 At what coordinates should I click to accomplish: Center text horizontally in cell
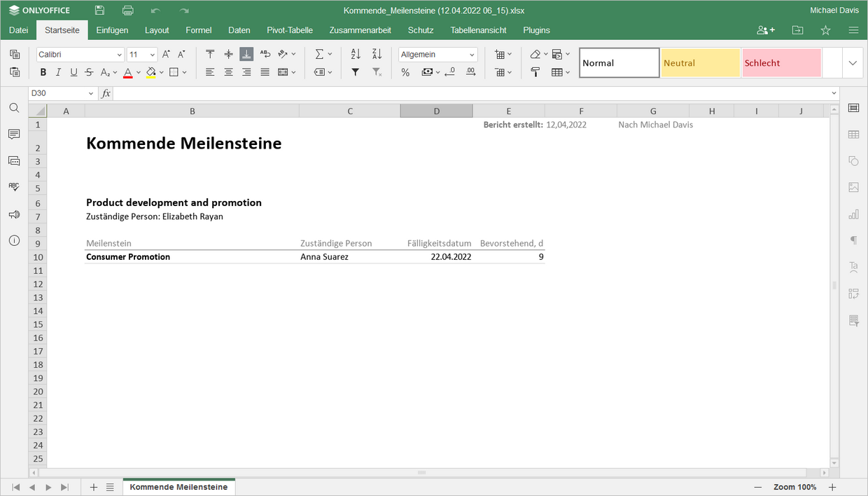(x=228, y=72)
